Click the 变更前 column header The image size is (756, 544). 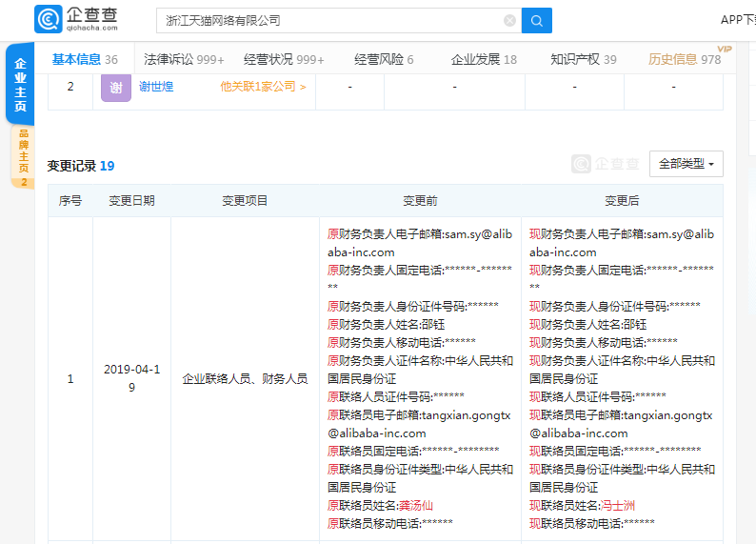tap(420, 201)
